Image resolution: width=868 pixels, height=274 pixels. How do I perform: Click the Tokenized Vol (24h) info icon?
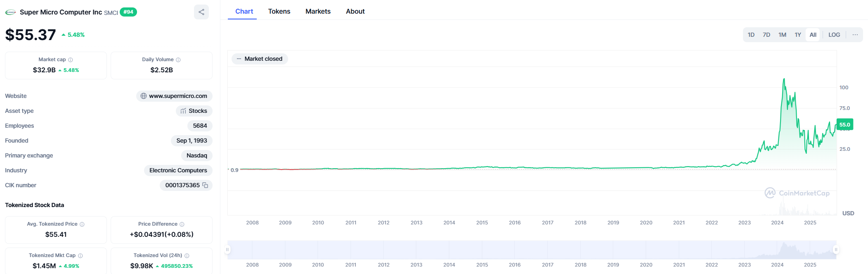(x=187, y=256)
